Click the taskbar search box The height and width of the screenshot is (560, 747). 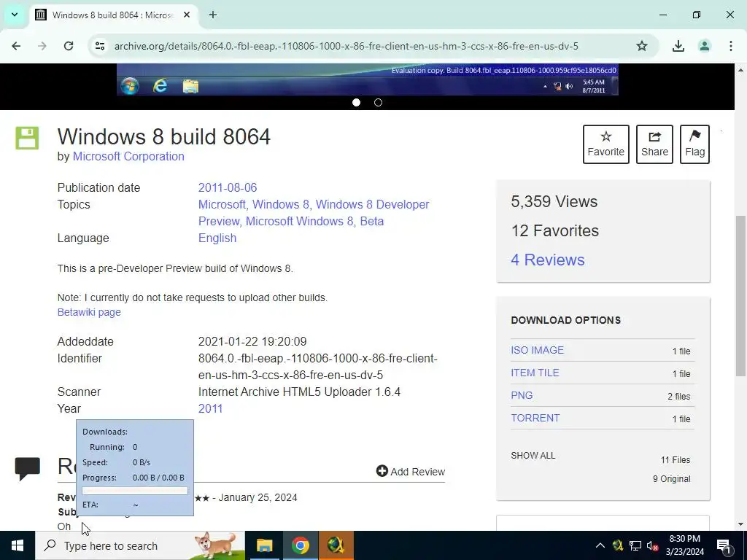(x=140, y=545)
